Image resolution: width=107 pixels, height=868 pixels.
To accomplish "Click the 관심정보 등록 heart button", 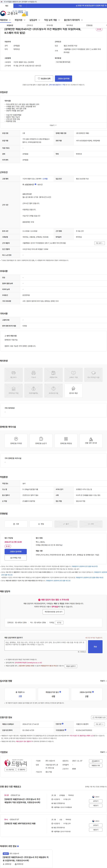I will [x=44, y=79].
